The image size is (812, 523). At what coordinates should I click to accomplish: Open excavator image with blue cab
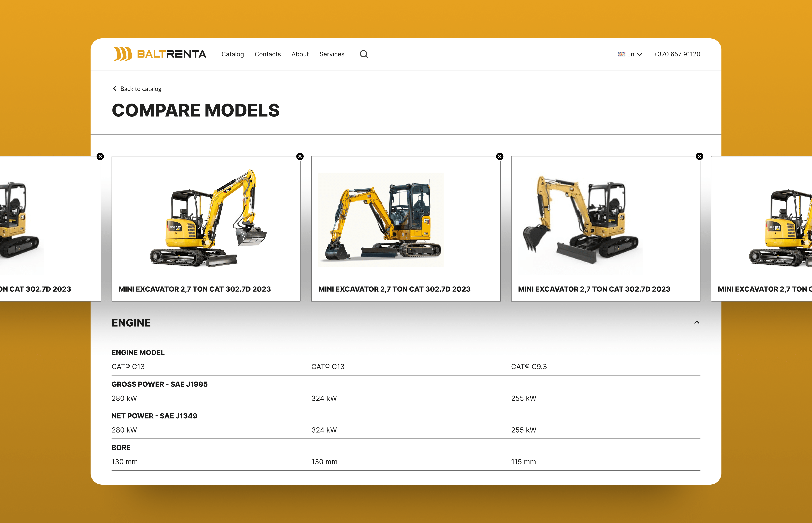[x=381, y=220]
